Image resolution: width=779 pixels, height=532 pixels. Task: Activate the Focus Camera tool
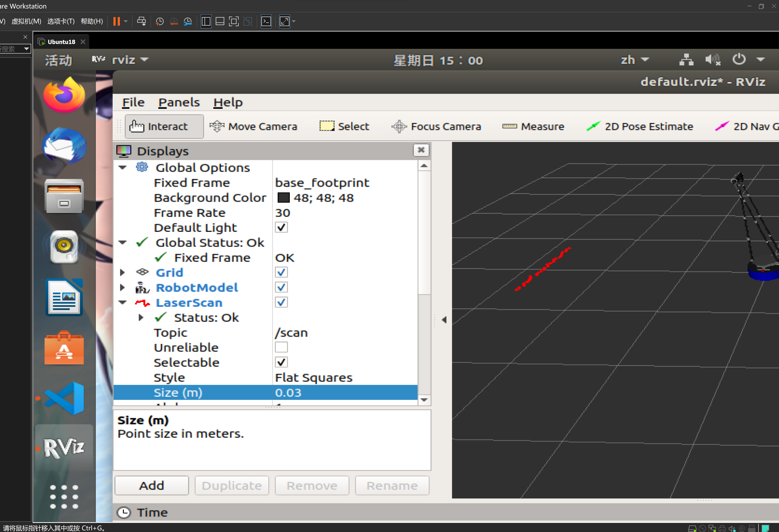coord(436,126)
